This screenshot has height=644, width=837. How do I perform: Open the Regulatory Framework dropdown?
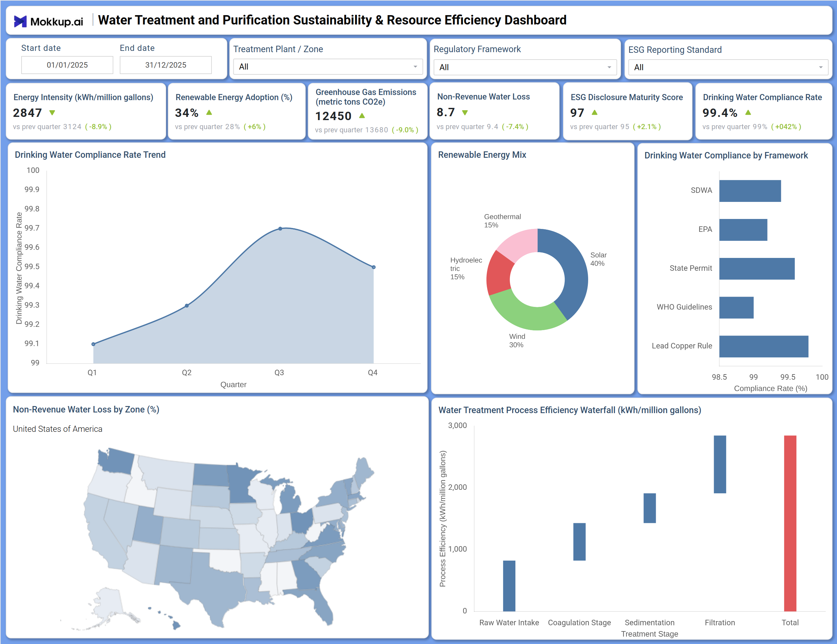[525, 67]
